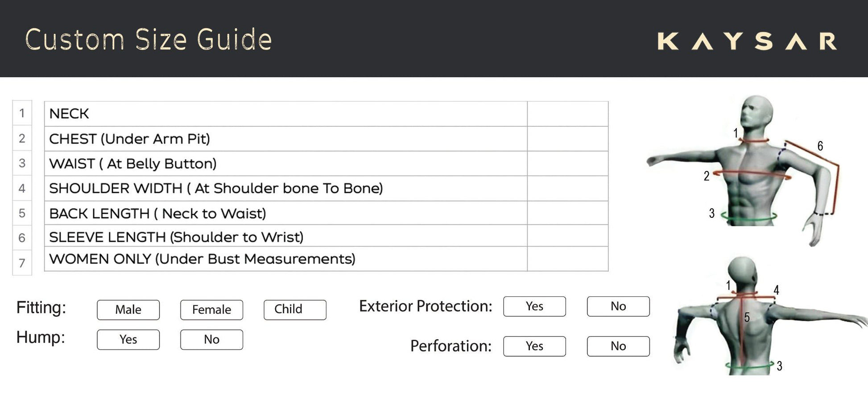Click the SLEEVE LENGTH value cell

click(567, 236)
